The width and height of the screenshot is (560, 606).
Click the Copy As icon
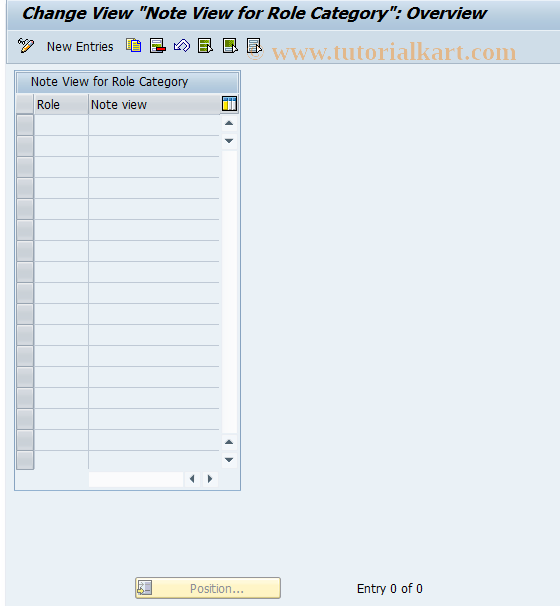point(134,46)
